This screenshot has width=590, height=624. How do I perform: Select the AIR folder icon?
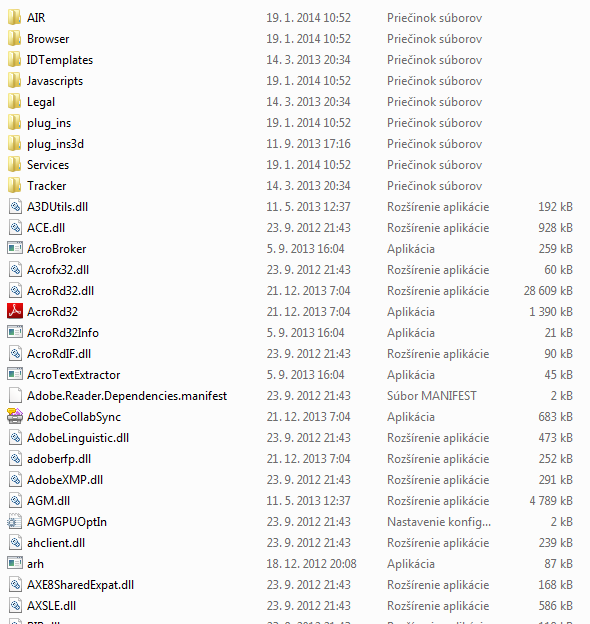point(15,18)
